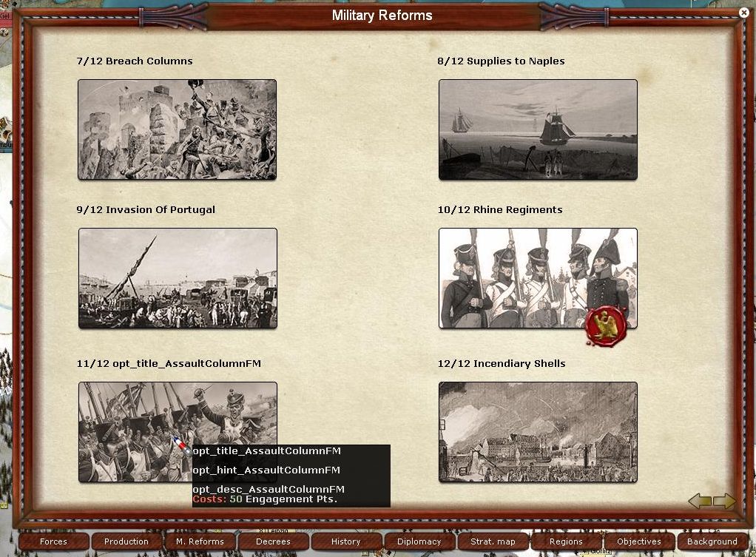View the Strat. map tab
The height and width of the screenshot is (557, 756).
[x=493, y=541]
